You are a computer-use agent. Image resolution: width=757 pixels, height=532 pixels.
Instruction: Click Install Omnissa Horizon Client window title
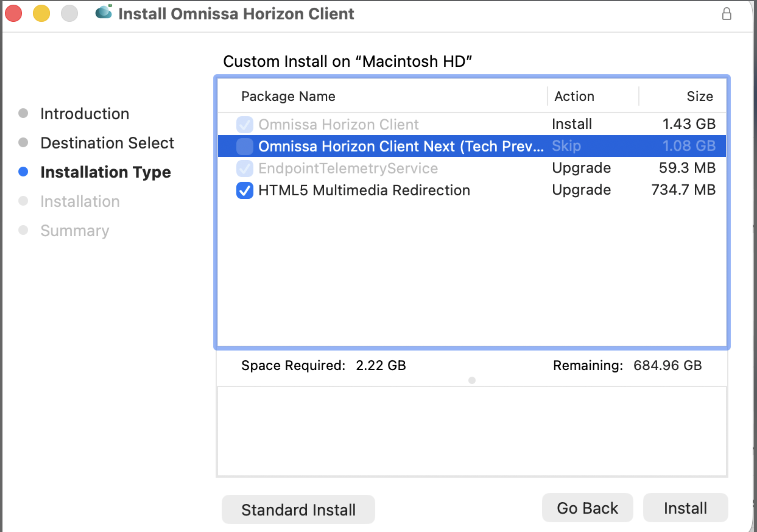[236, 14]
